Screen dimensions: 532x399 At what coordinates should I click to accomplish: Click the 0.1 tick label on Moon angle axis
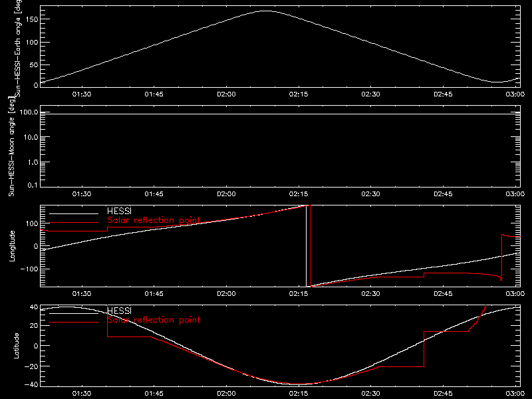33,185
